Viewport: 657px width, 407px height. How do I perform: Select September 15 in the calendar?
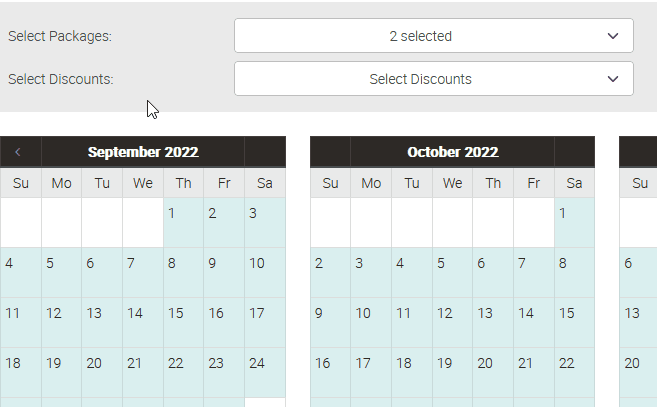[x=183, y=322]
